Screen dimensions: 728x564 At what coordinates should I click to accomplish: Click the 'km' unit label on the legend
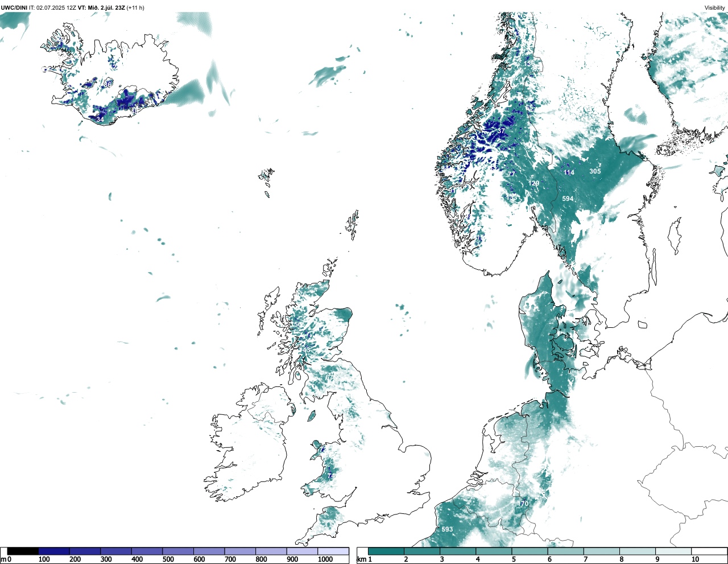(362, 559)
